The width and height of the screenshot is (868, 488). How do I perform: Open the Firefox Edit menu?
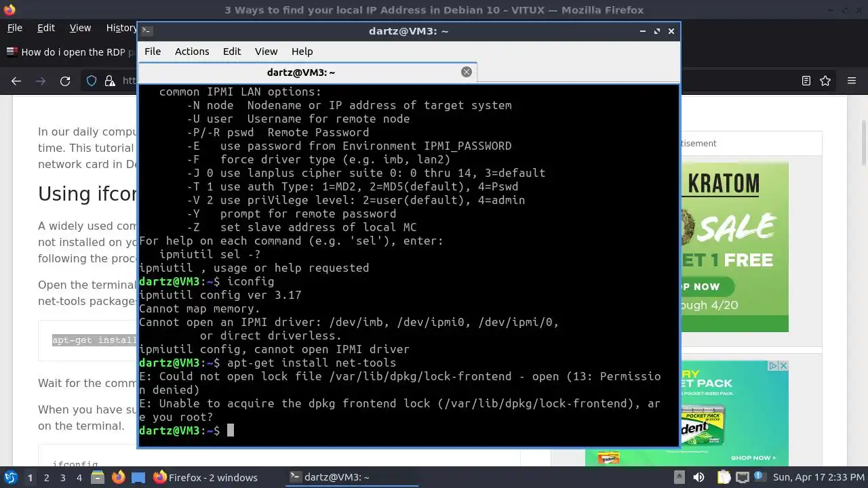(46, 28)
